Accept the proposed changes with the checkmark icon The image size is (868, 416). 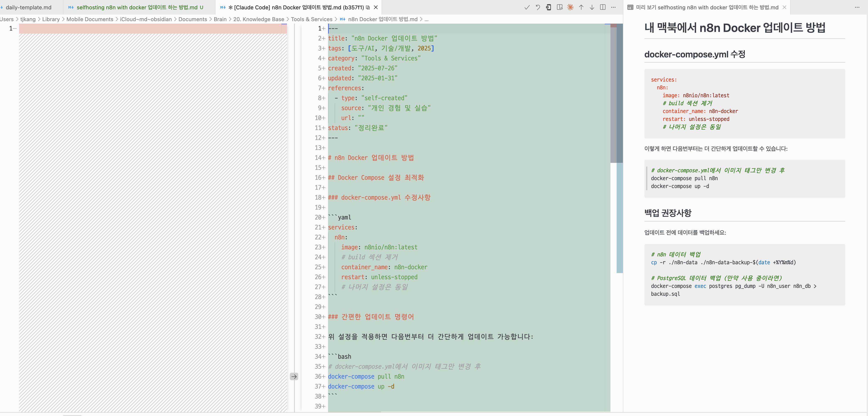(x=527, y=7)
